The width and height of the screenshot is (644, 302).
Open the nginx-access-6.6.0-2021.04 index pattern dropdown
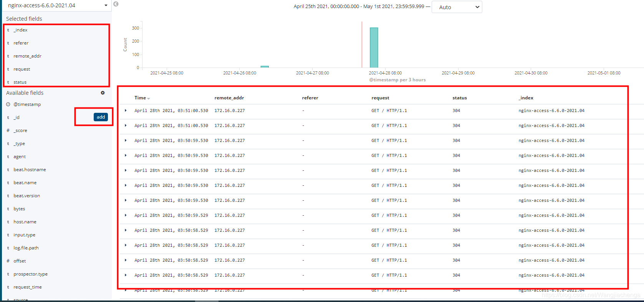click(56, 5)
